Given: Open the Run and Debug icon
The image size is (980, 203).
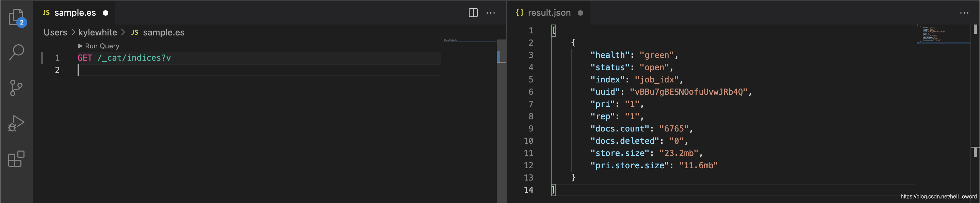Looking at the screenshot, I should pos(16,123).
